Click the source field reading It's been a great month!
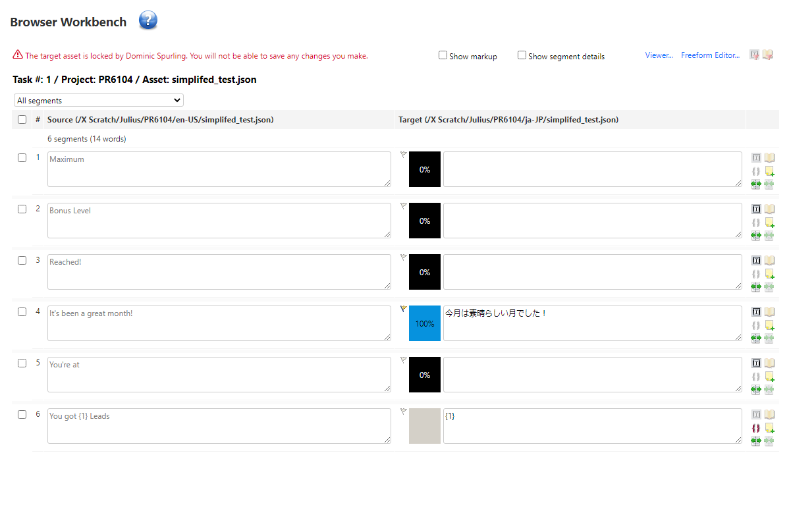 219,323
